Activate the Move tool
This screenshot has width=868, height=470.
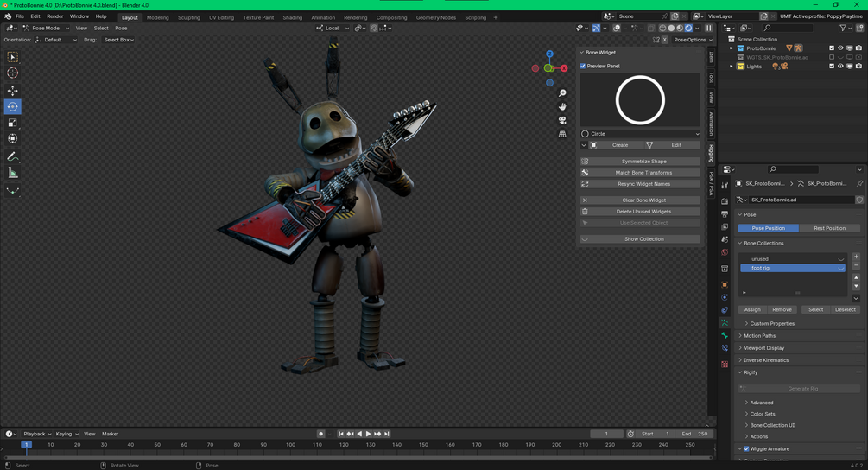[x=12, y=90]
